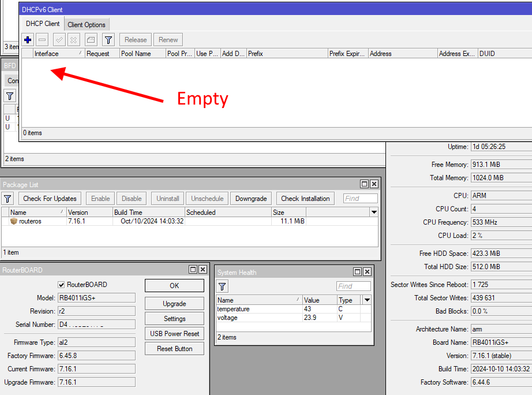Sort packages by Scheduled column
This screenshot has height=395, width=532.
[x=228, y=213]
